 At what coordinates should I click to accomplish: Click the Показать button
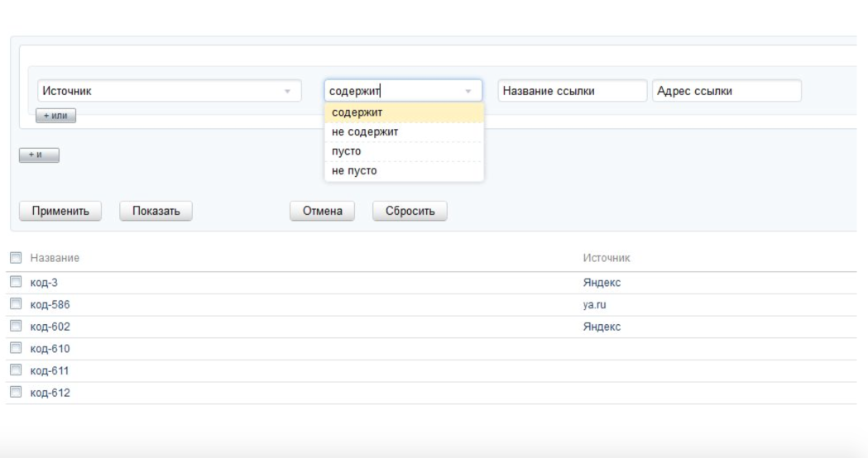coord(156,211)
